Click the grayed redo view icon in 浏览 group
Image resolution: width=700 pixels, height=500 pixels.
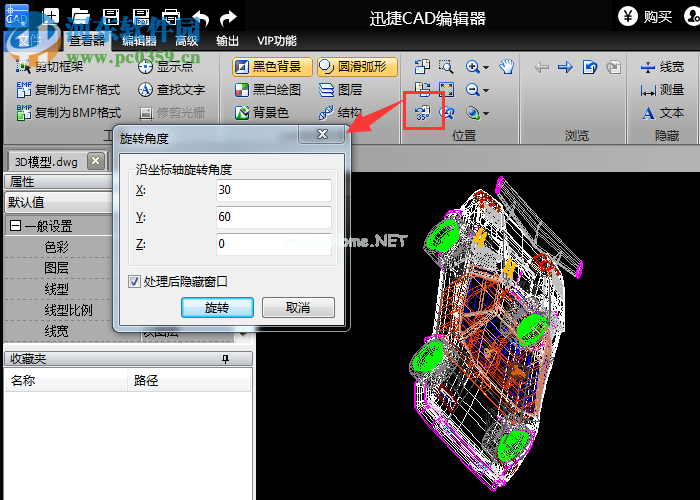pos(614,67)
